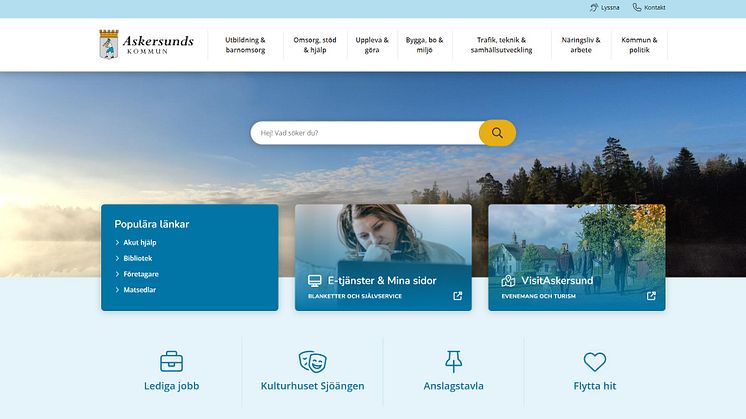Open the Trafik, teknik & samhällsutveckling menu
The image size is (746, 419).
click(x=501, y=45)
